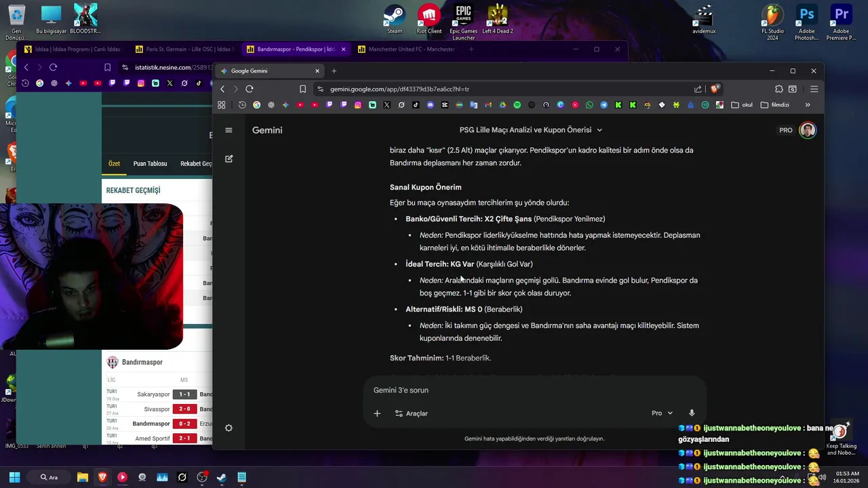
Task: Open the apps grid icon in bookmarks bar
Action: pos(221,105)
